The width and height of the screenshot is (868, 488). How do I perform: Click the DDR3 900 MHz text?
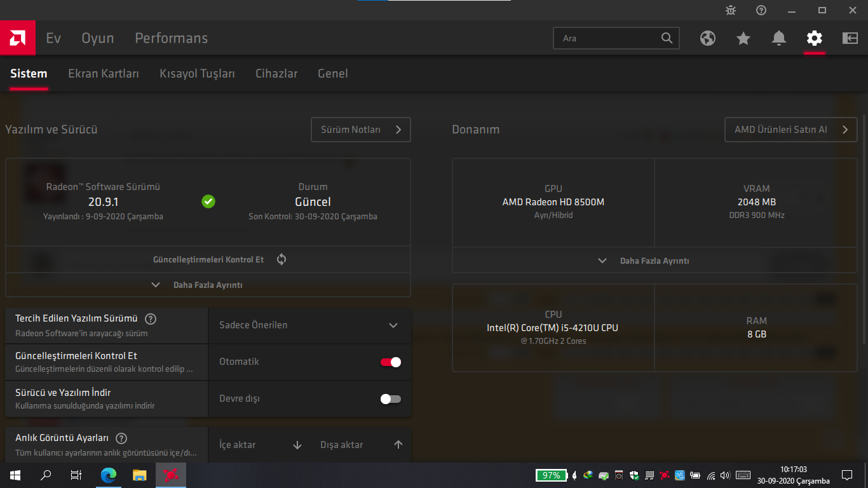757,215
